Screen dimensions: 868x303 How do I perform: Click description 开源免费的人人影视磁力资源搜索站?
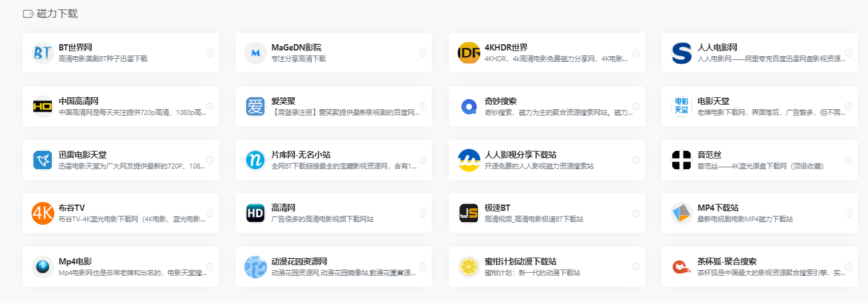click(539, 166)
